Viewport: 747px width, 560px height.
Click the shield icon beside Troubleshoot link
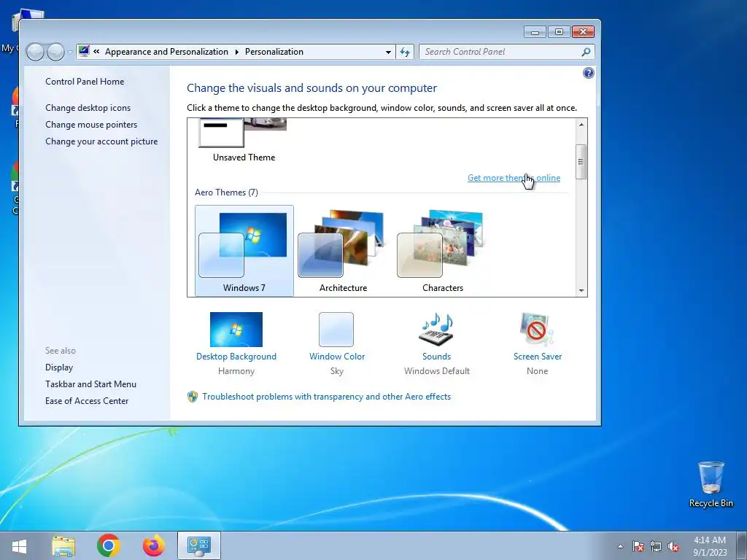pyautogui.click(x=193, y=397)
